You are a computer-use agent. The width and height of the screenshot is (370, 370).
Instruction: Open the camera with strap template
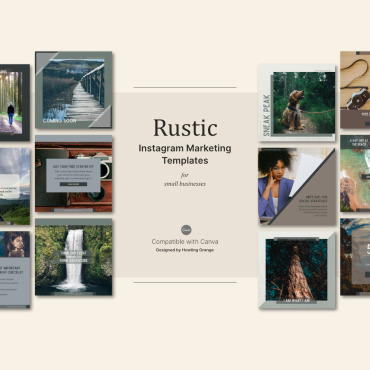355,90
